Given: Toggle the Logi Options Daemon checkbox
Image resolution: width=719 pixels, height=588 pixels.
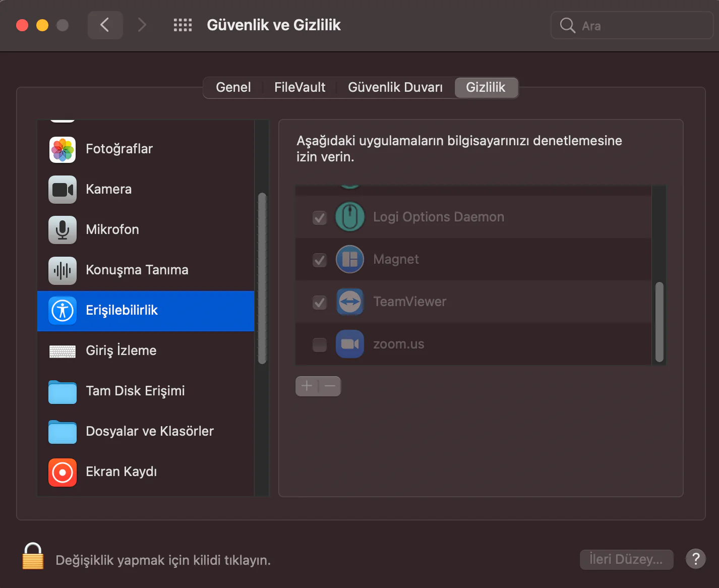Looking at the screenshot, I should pyautogui.click(x=320, y=218).
